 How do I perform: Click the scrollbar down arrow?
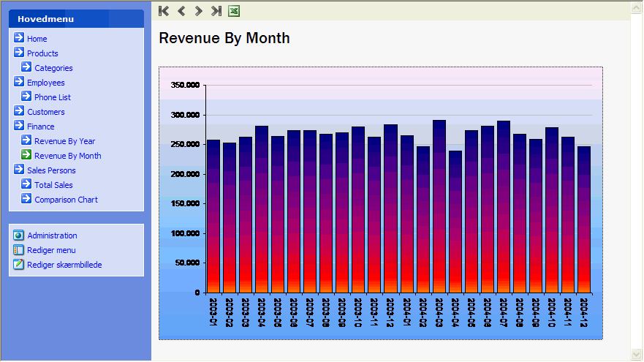coord(637,354)
